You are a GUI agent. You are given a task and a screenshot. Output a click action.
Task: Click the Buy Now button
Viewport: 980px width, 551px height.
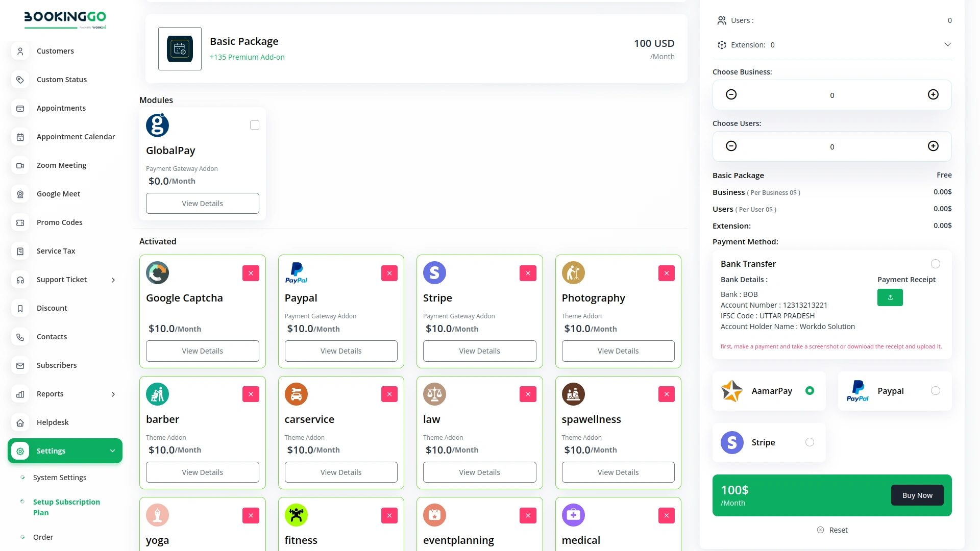pos(917,495)
